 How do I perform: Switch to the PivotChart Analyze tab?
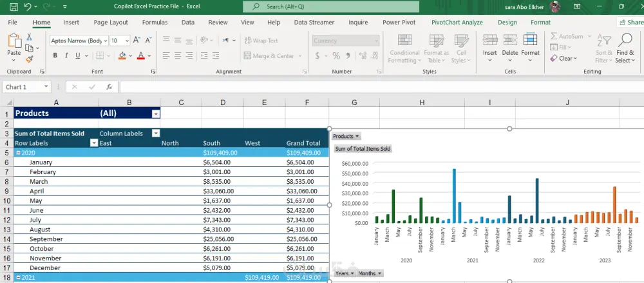click(457, 22)
